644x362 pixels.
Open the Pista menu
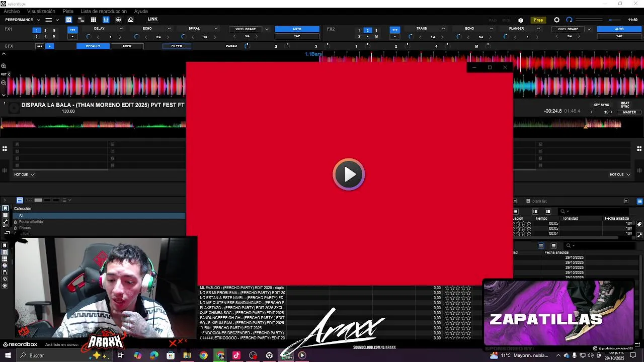(x=68, y=11)
